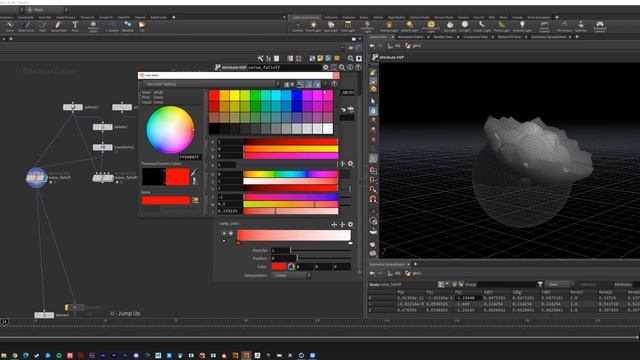
Task: Open obj path in Geometry Spreadsheet pane
Action: point(394,273)
